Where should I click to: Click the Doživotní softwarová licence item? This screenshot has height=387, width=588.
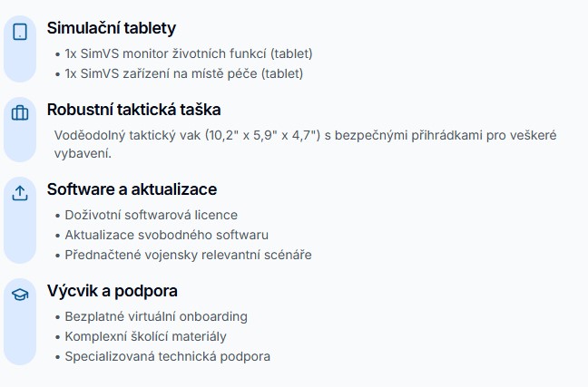(x=151, y=215)
